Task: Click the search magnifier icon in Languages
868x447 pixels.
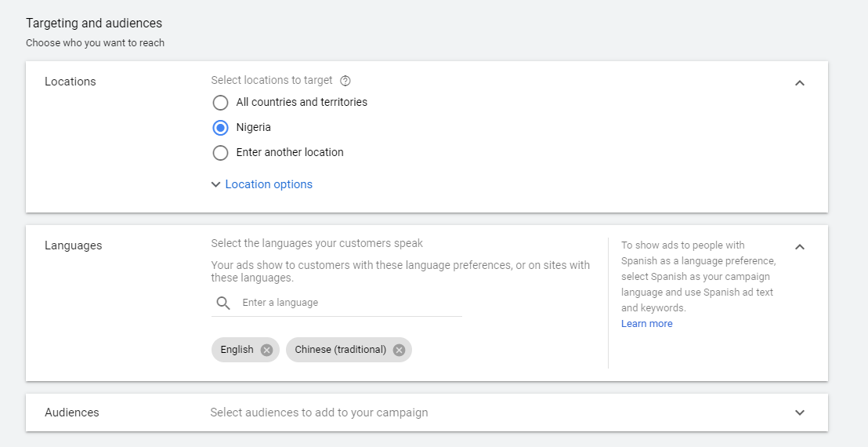Action: click(223, 303)
